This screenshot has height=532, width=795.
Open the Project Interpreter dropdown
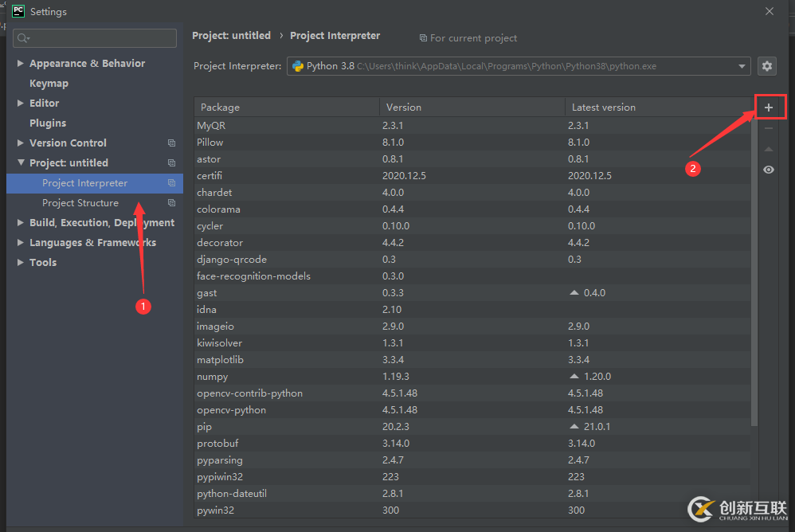tap(742, 66)
